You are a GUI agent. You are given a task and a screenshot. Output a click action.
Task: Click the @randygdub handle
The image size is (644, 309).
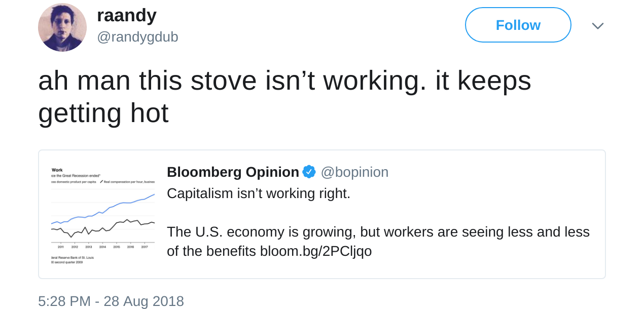click(137, 36)
